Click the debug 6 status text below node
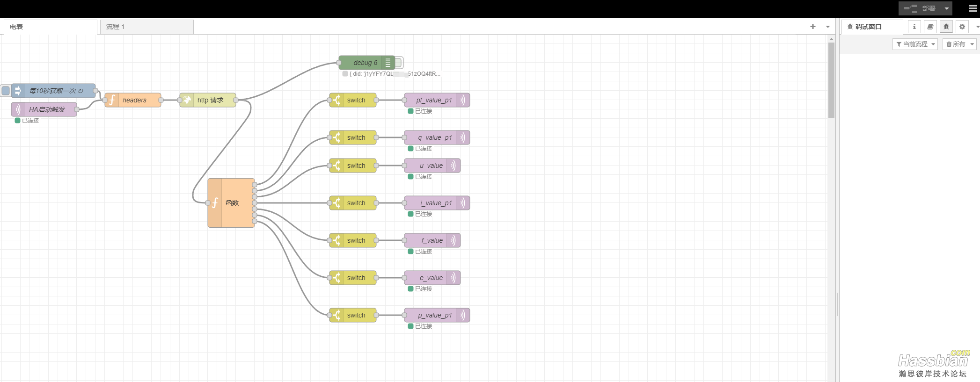The height and width of the screenshot is (382, 980). 395,74
